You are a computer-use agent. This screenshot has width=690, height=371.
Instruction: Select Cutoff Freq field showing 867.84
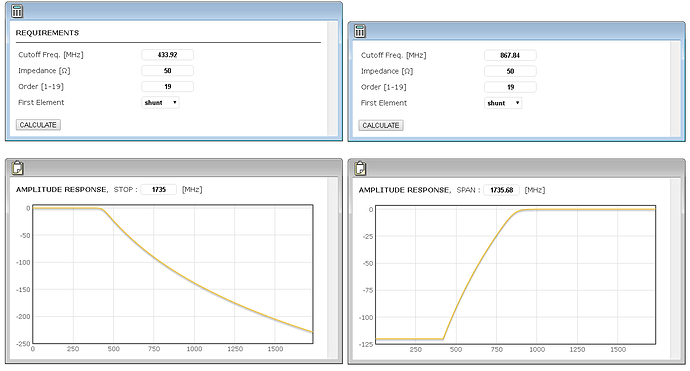point(510,55)
